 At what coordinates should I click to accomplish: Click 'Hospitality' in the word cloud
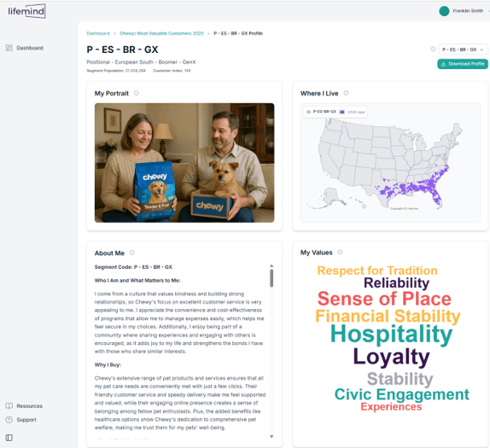[x=391, y=335]
